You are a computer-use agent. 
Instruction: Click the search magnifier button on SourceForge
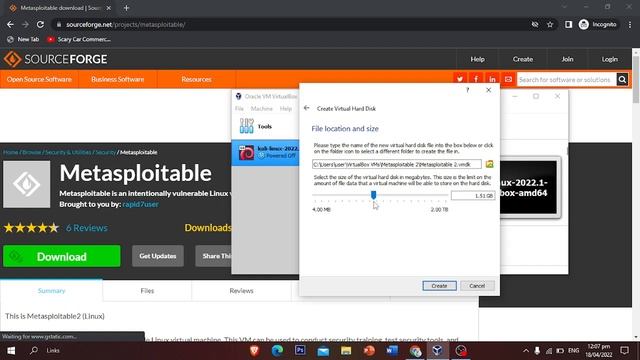coord(622,80)
